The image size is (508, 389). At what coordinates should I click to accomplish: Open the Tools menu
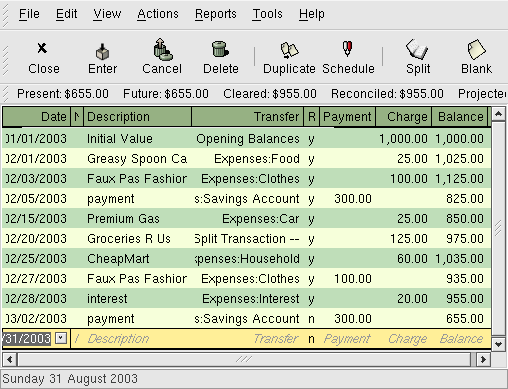pos(267,14)
